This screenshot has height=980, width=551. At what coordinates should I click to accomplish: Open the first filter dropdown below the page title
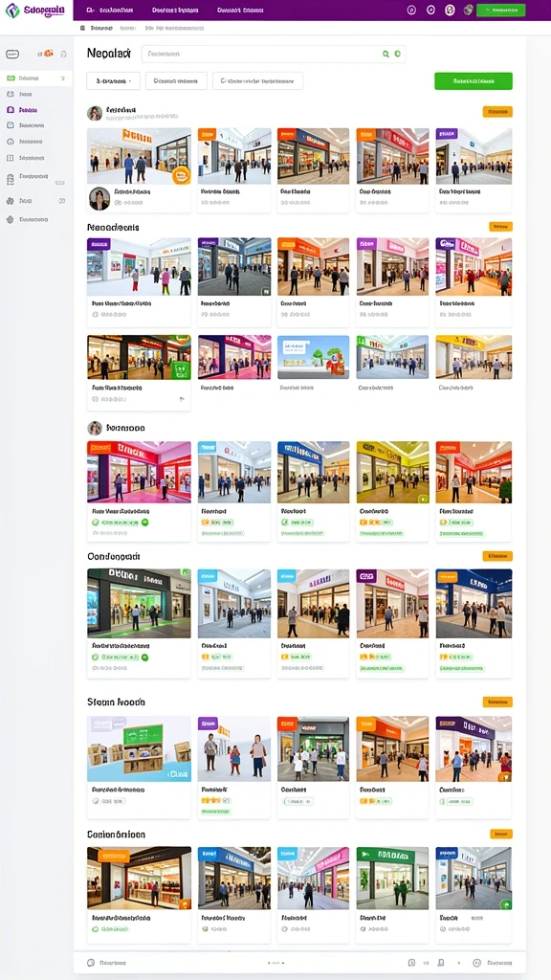click(114, 81)
